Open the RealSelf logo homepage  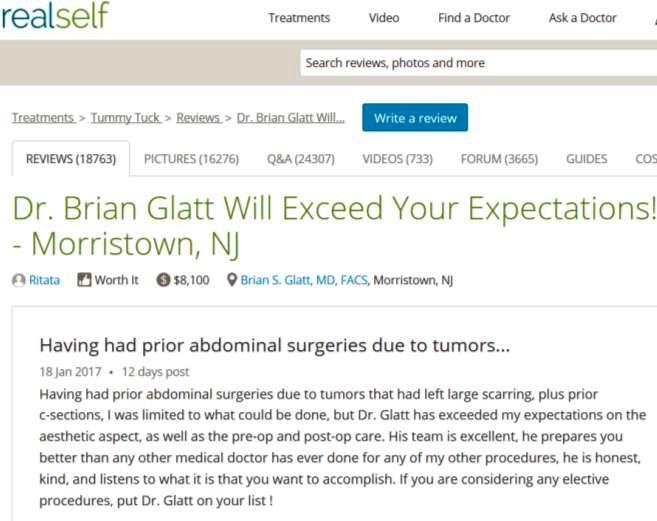point(55,16)
